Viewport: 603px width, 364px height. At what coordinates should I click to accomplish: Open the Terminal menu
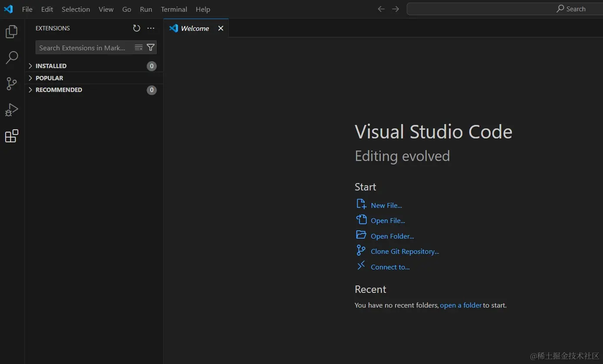174,9
